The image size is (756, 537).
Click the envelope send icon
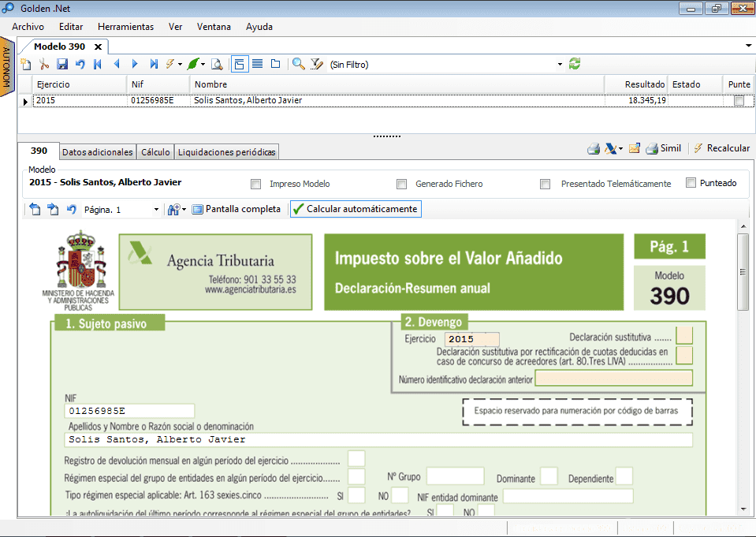point(634,148)
